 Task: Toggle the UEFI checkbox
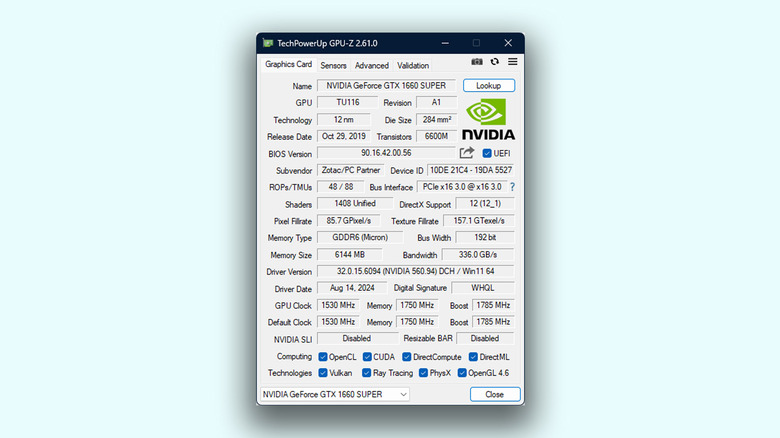pyautogui.click(x=487, y=153)
